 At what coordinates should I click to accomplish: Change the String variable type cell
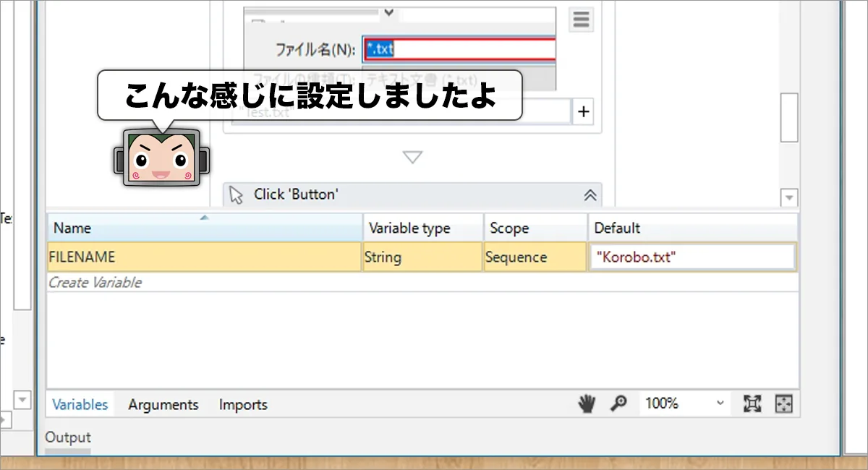click(x=422, y=257)
